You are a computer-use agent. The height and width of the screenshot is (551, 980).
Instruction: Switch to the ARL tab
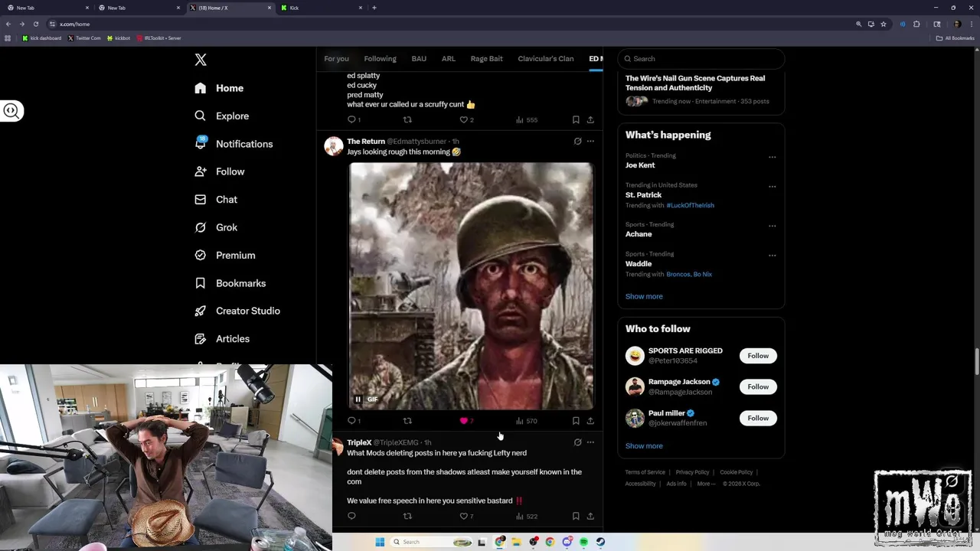449,59
